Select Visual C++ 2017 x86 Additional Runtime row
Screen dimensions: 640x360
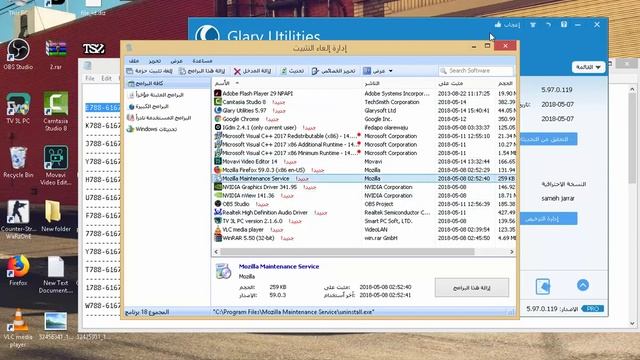click(x=364, y=144)
